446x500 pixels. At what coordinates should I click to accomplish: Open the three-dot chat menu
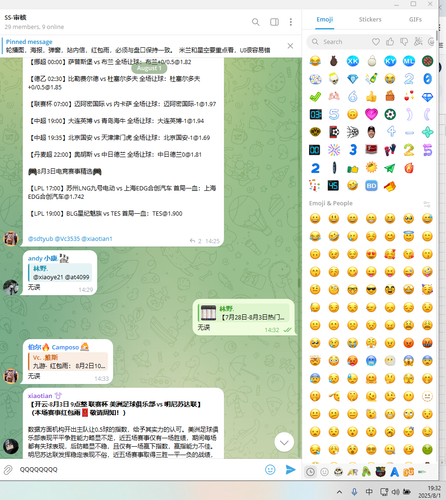coord(291,22)
